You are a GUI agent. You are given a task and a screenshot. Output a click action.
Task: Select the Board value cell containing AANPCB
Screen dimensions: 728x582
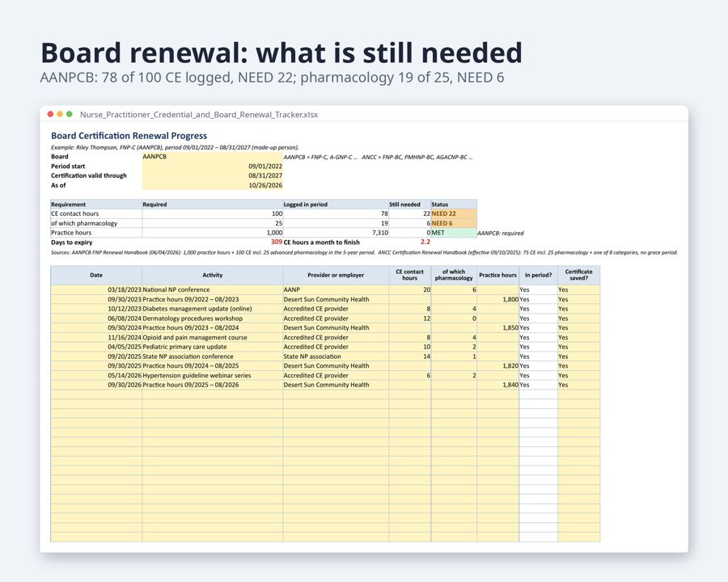(213, 157)
